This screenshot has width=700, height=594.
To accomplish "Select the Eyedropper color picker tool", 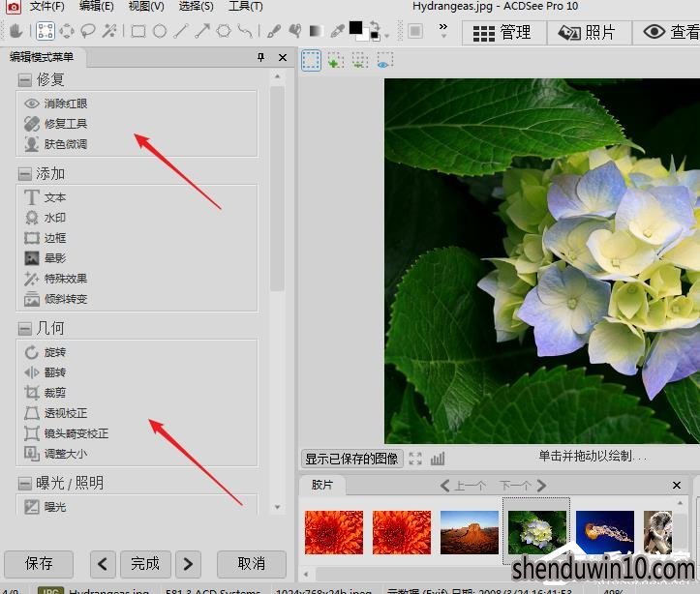I will click(x=338, y=31).
